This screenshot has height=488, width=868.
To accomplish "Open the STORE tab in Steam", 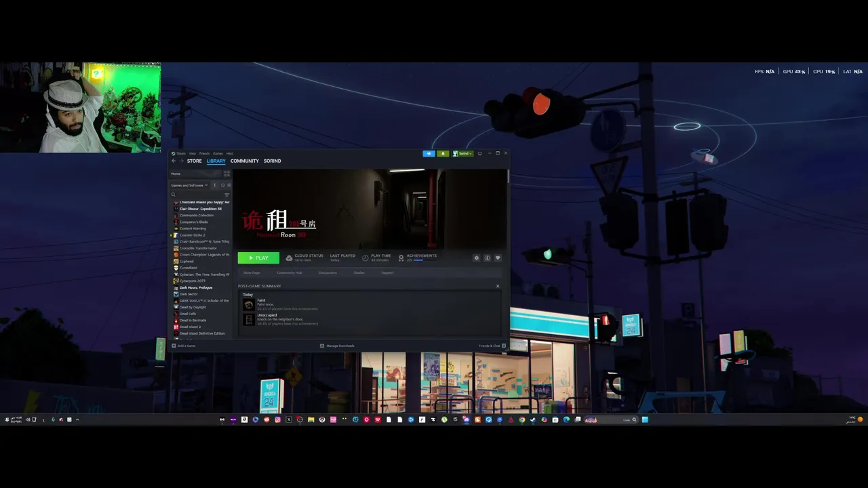I will (x=195, y=161).
